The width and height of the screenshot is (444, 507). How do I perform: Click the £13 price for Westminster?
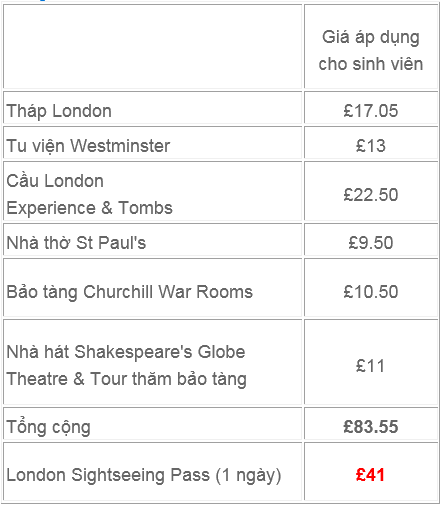[x=371, y=143]
